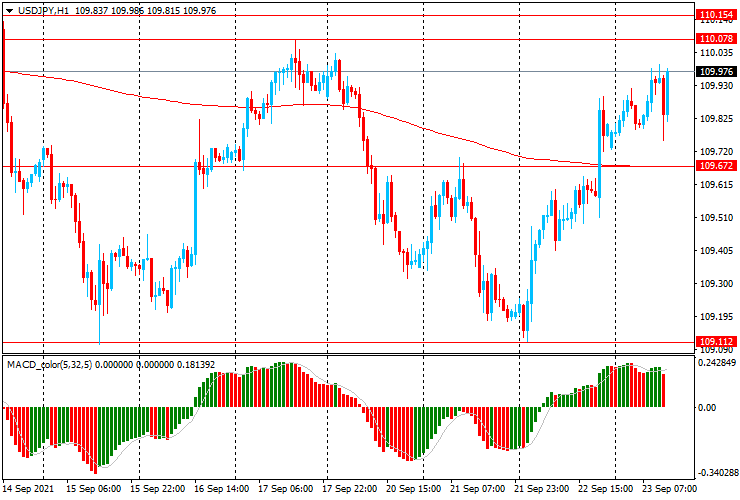Image resolution: width=740 pixels, height=500 pixels.
Task: Click the 109.510 price scale value
Action: click(x=716, y=218)
